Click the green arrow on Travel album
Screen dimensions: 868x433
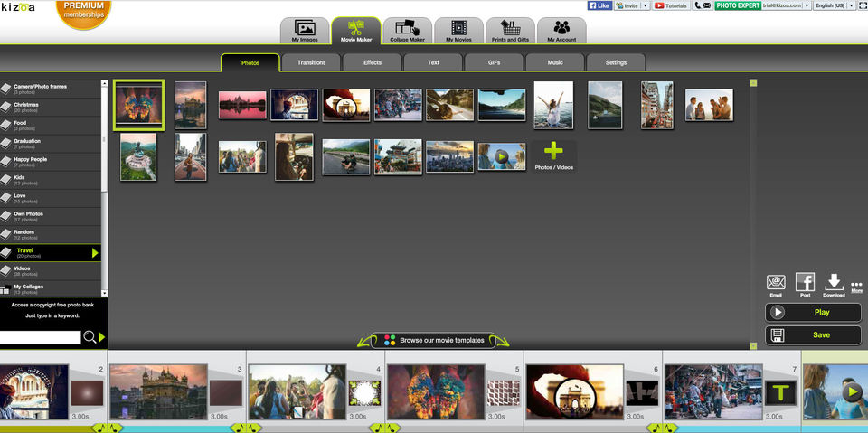pos(95,253)
